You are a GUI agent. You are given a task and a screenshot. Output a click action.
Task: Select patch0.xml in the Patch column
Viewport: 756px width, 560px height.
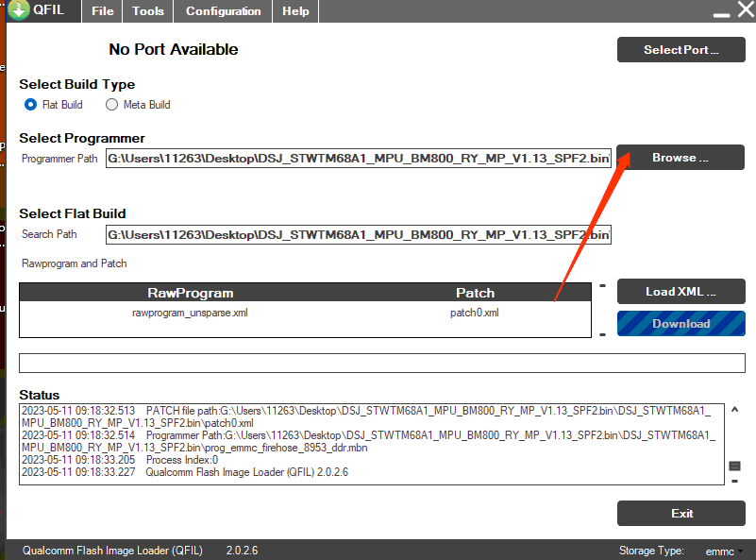[x=475, y=313]
